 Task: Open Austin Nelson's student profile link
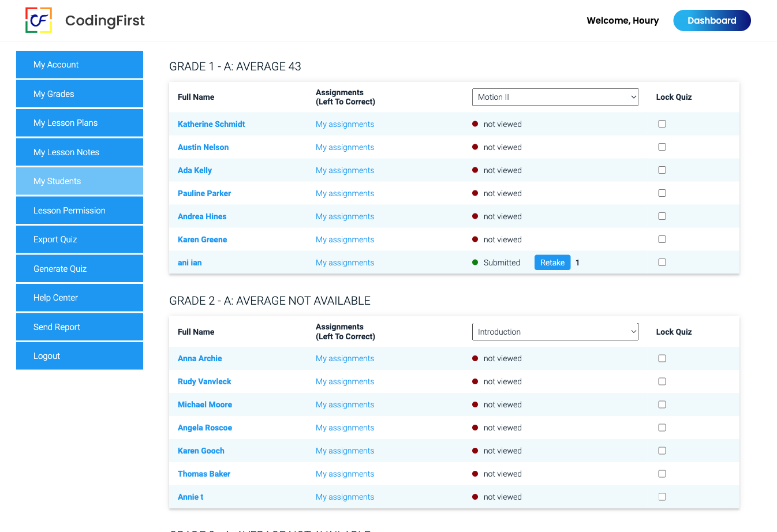(203, 147)
